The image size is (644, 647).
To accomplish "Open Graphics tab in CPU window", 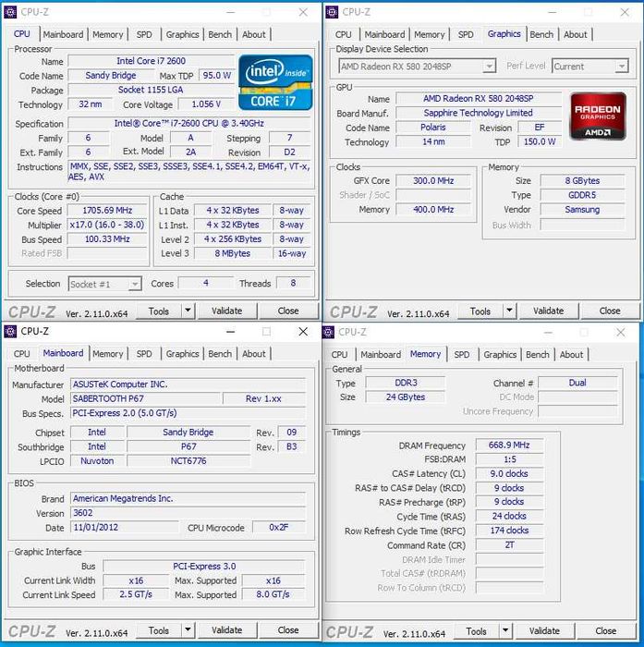I will click(x=182, y=34).
